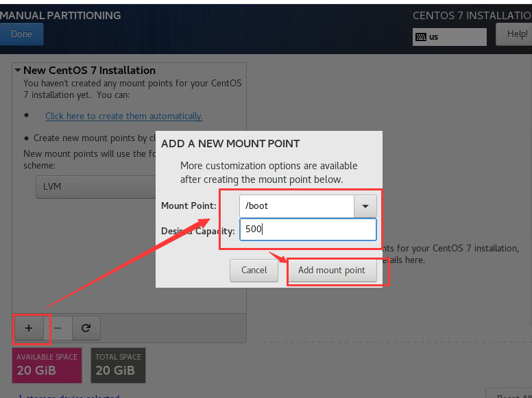The width and height of the screenshot is (532, 398).
Task: Open the storage device selected link
Action: click(69, 395)
